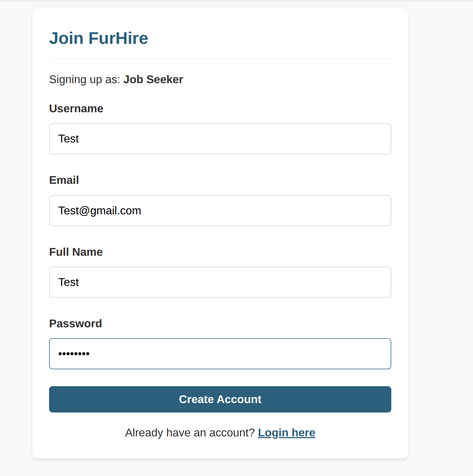Viewport: 473px width, 476px height.
Task: Click the masked password dots
Action: point(74,354)
